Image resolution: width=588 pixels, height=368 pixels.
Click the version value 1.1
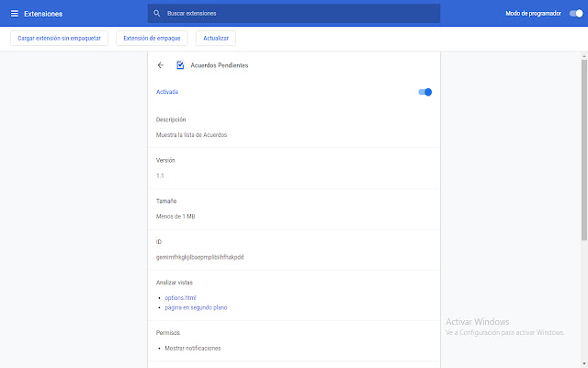coord(160,176)
